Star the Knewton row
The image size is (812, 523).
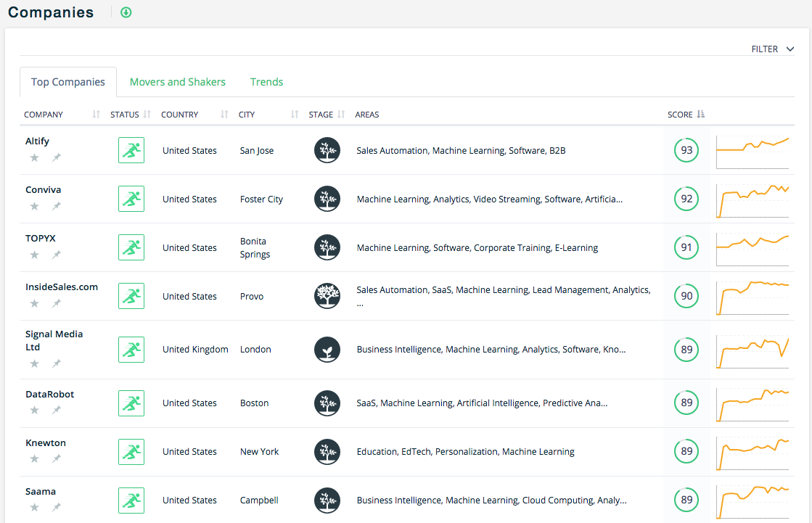pyautogui.click(x=34, y=458)
